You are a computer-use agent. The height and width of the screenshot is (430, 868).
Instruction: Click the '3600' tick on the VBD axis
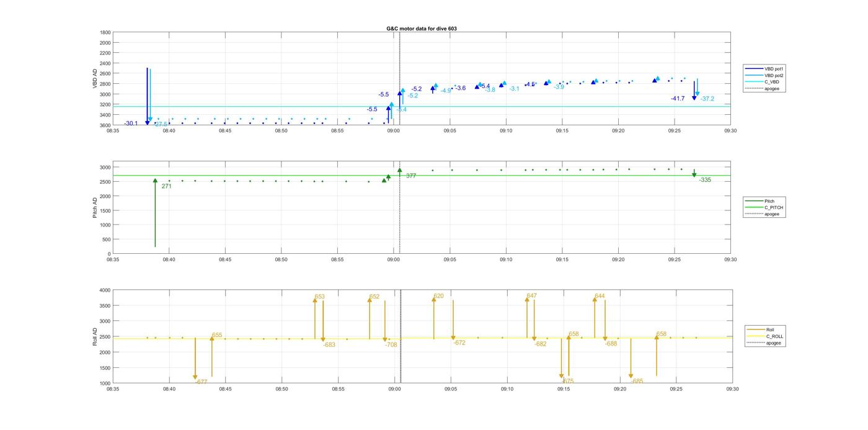pos(105,125)
